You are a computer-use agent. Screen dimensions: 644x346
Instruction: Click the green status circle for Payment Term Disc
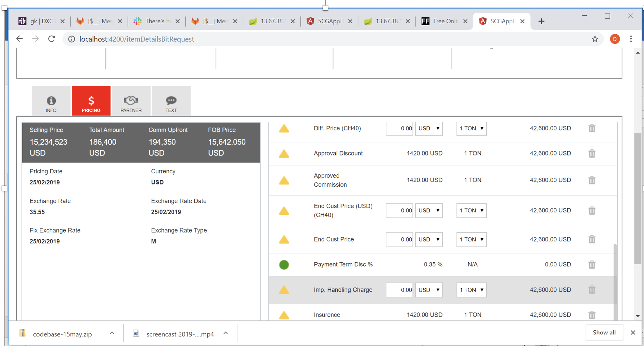[284, 265]
